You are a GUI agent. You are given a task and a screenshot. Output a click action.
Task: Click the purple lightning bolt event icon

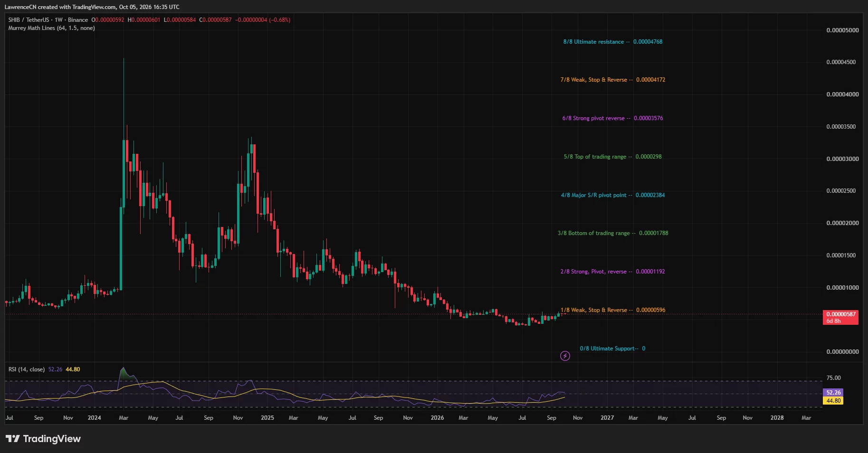[x=565, y=356]
